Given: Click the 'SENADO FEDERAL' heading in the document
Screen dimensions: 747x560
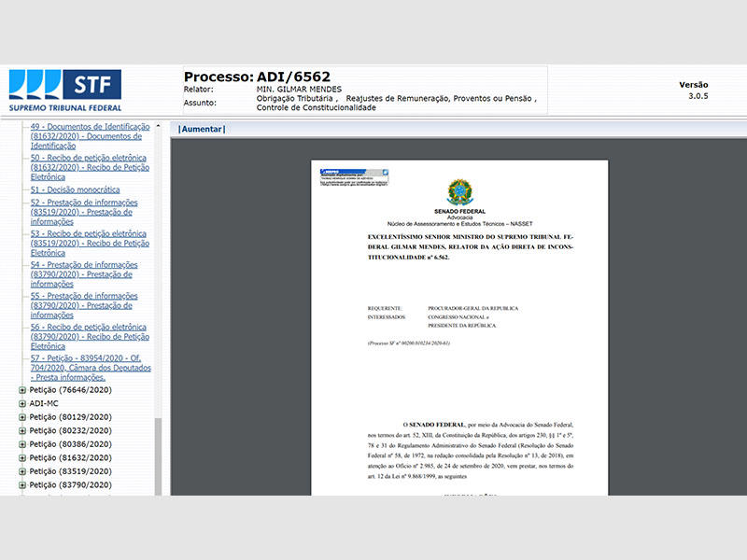Looking at the screenshot, I should [459, 212].
